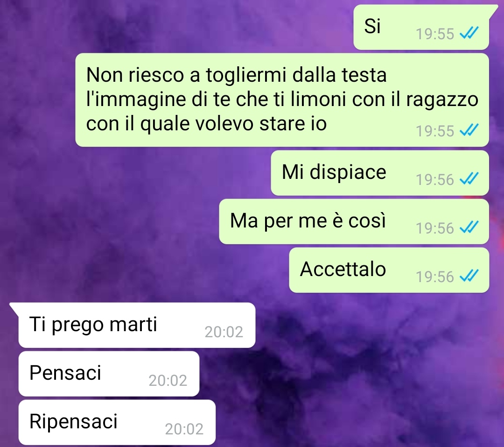Select the 'Ripensaci' received message
This screenshot has width=504, height=447.
117,422
